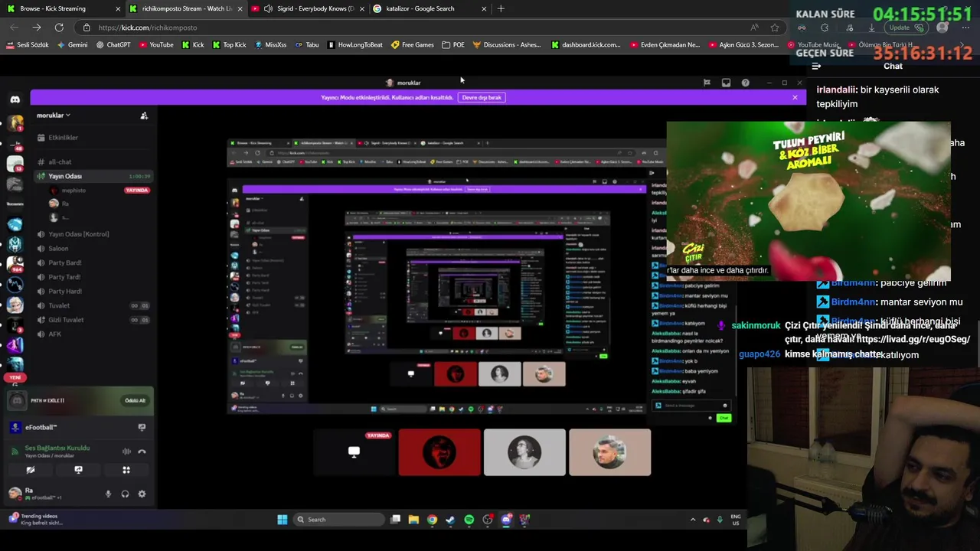Join the Tuvalet voice channel
Viewport: 980px width, 551px height.
click(59, 305)
